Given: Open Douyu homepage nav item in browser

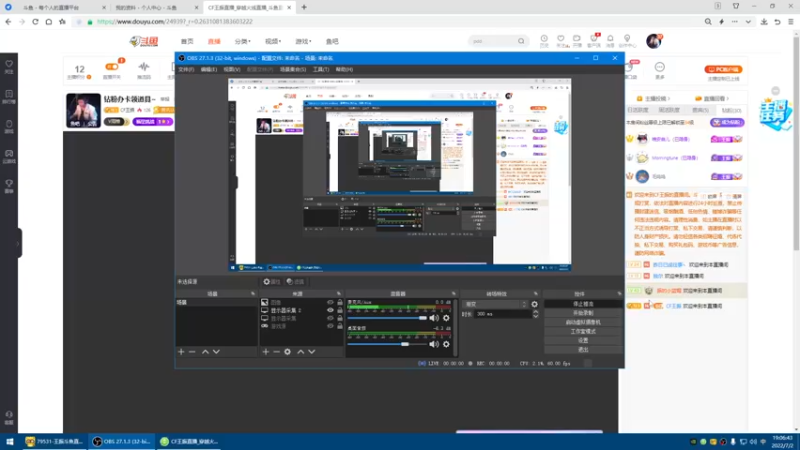Looking at the screenshot, I should pos(187,41).
